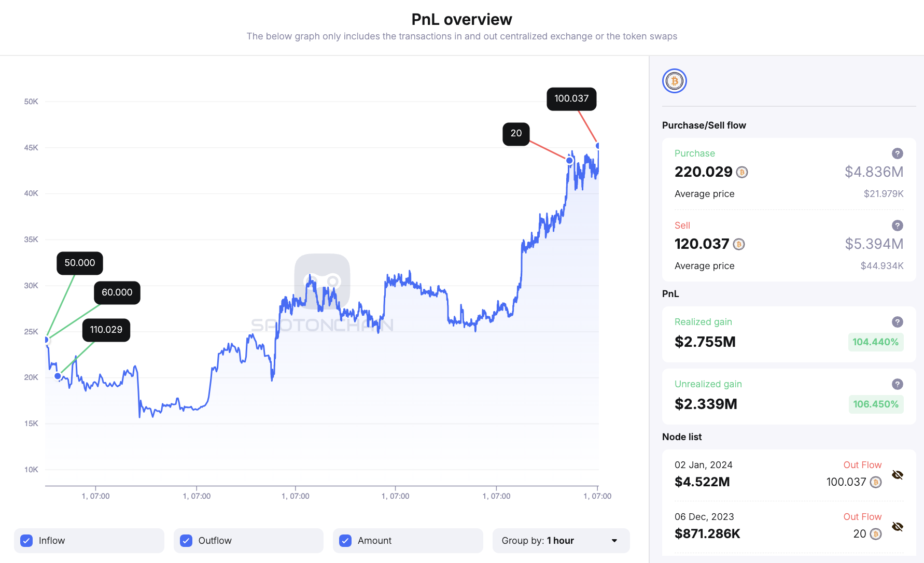Disable the Outflow checkbox

click(x=186, y=541)
